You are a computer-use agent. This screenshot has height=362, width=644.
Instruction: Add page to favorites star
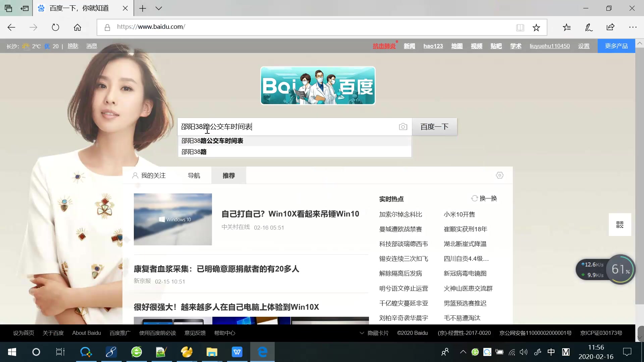[536, 27]
